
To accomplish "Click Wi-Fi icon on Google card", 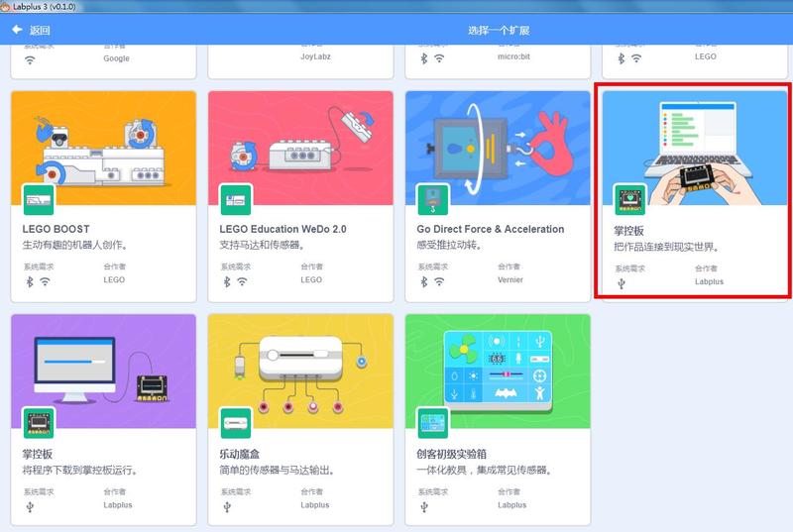I will (31, 60).
